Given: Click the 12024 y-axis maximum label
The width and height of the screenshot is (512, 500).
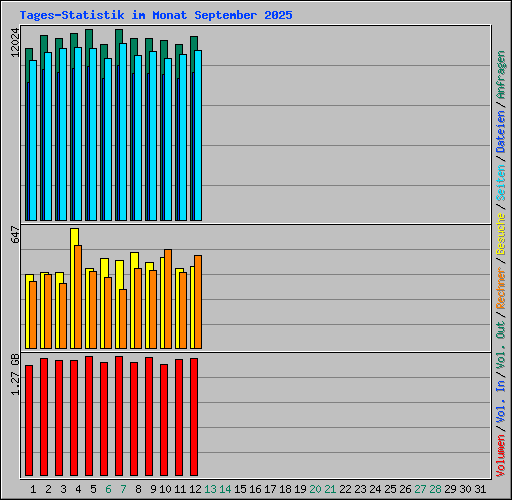Looking at the screenshot, I should pyautogui.click(x=15, y=43).
